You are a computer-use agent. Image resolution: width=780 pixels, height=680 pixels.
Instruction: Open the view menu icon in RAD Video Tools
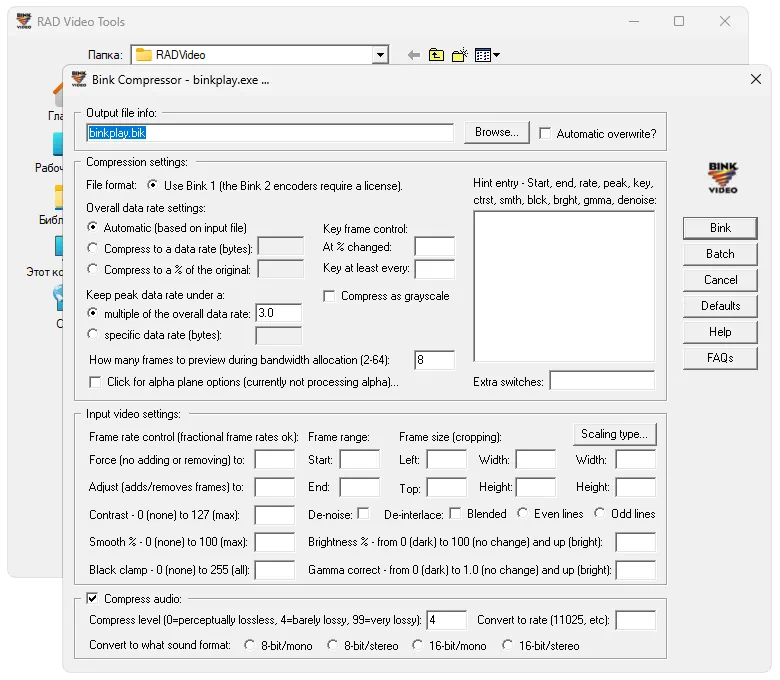(x=487, y=55)
